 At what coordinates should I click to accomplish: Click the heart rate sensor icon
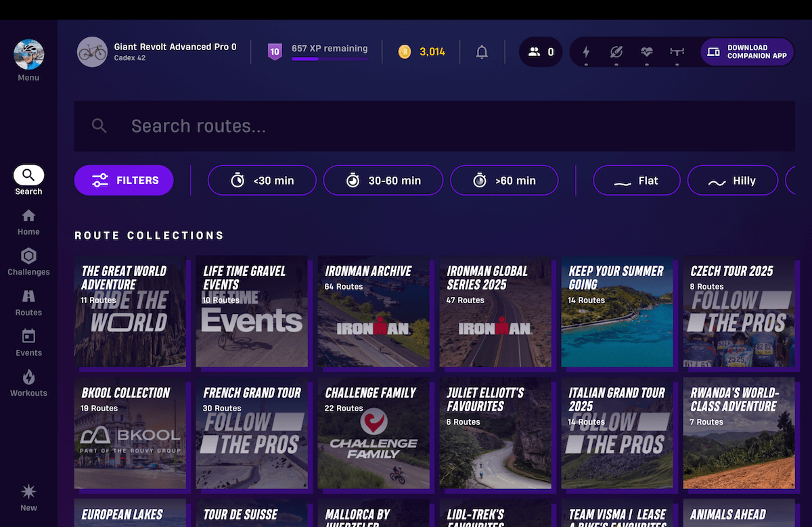coord(647,52)
